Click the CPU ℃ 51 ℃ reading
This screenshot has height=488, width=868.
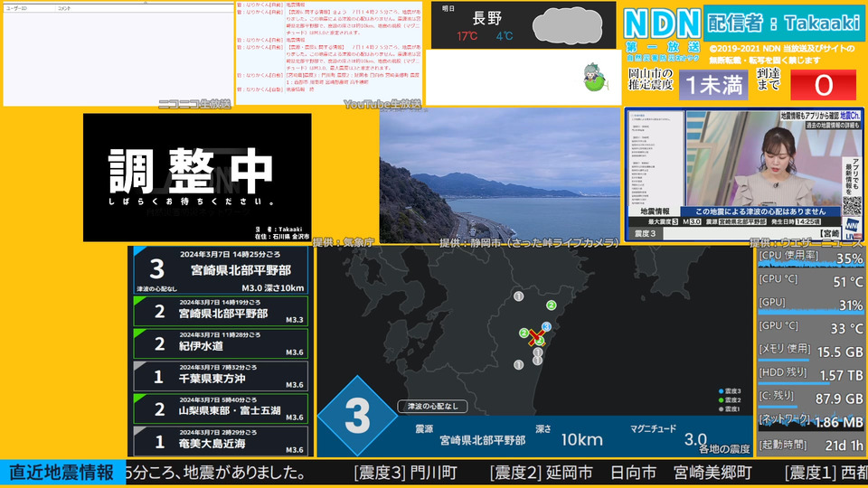click(x=810, y=281)
